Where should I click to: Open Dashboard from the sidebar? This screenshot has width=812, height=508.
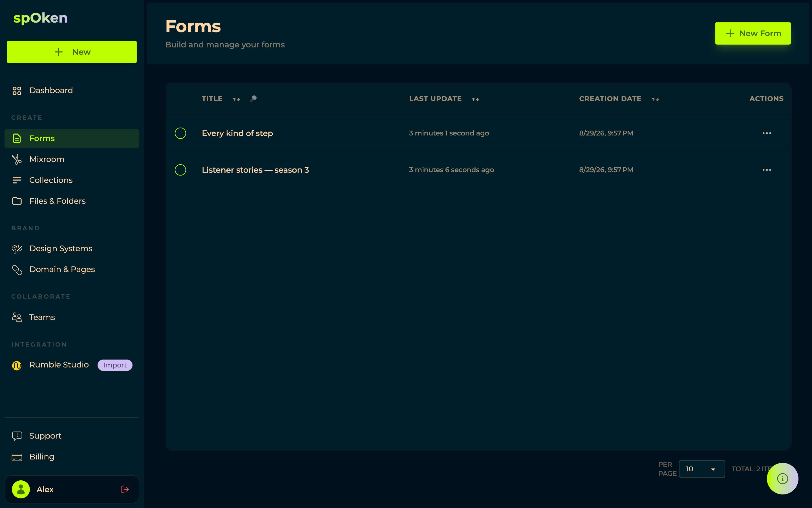click(72, 90)
